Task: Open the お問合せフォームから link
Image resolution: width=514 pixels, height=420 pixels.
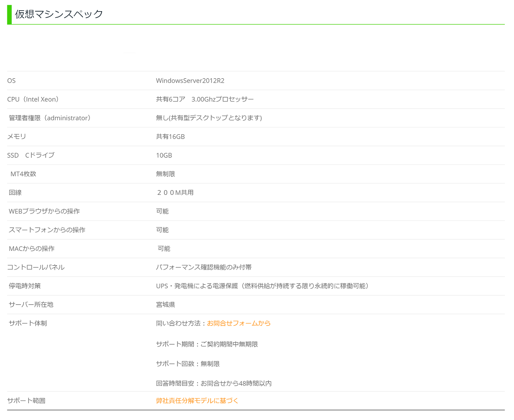Action: (239, 324)
